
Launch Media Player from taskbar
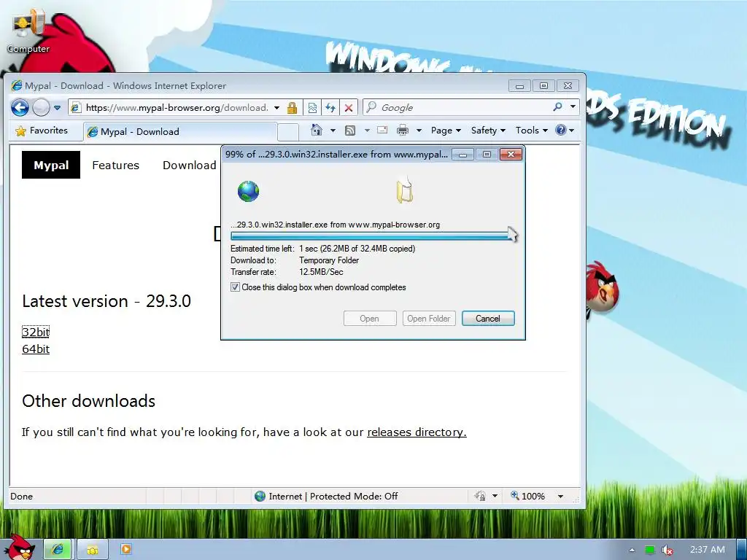pos(126,549)
